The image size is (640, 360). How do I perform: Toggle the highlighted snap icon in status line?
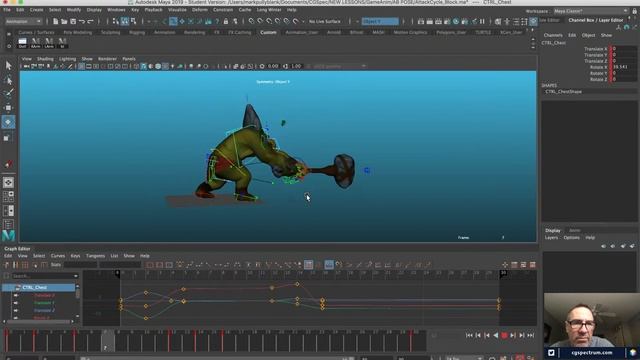(x=173, y=21)
